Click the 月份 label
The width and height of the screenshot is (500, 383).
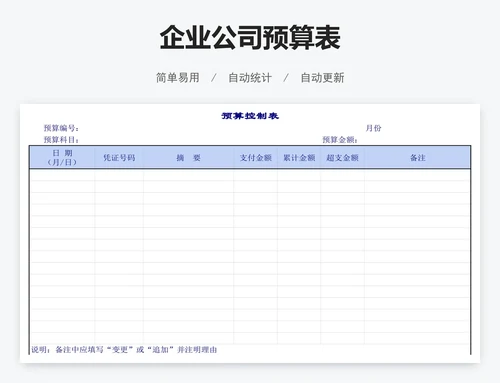[373, 128]
